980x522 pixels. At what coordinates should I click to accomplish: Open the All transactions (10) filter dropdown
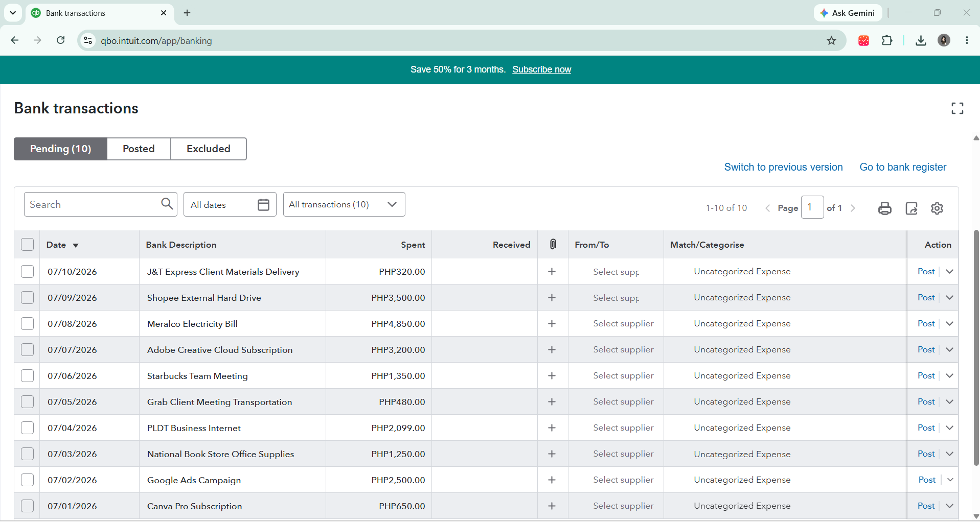tap(344, 204)
